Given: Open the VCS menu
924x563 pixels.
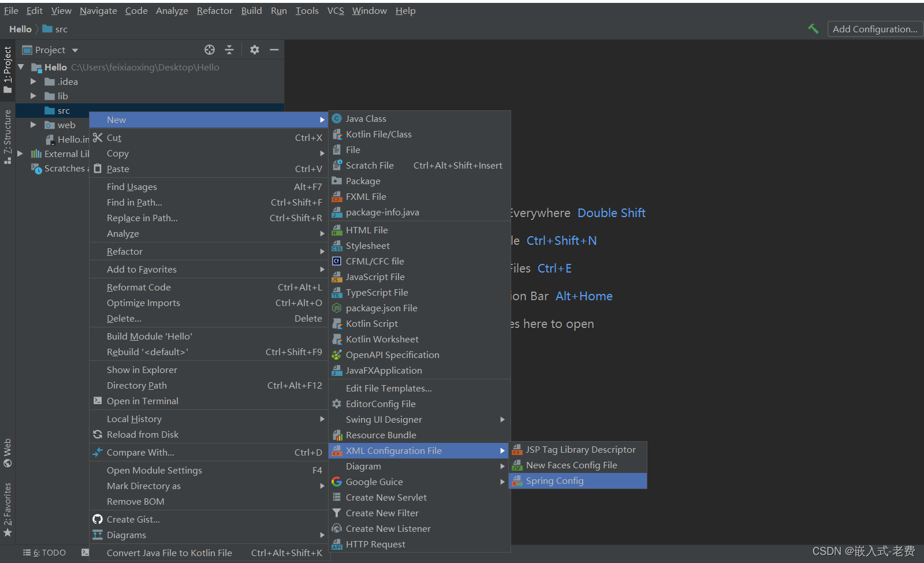Looking at the screenshot, I should (336, 10).
